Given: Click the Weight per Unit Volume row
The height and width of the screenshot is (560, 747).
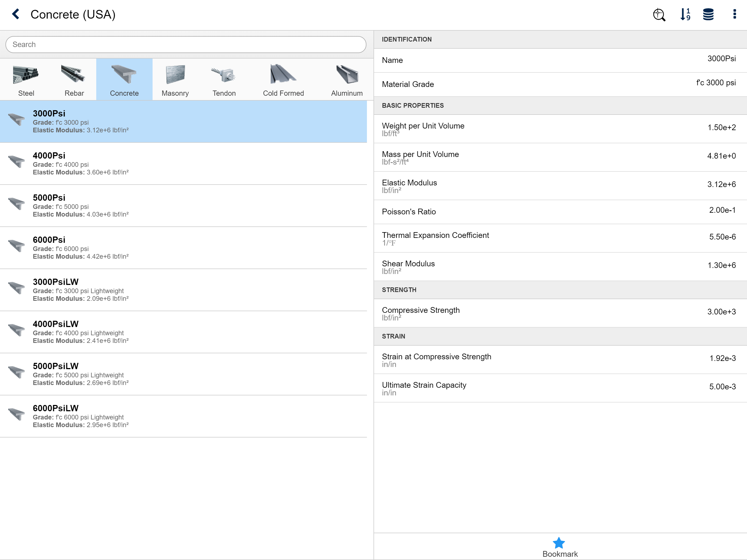Looking at the screenshot, I should click(560, 129).
